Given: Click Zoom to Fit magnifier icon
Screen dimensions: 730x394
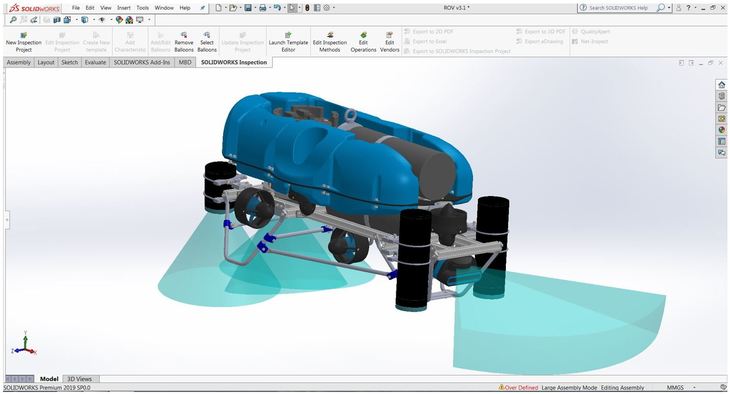Looking at the screenshot, I should [13, 20].
